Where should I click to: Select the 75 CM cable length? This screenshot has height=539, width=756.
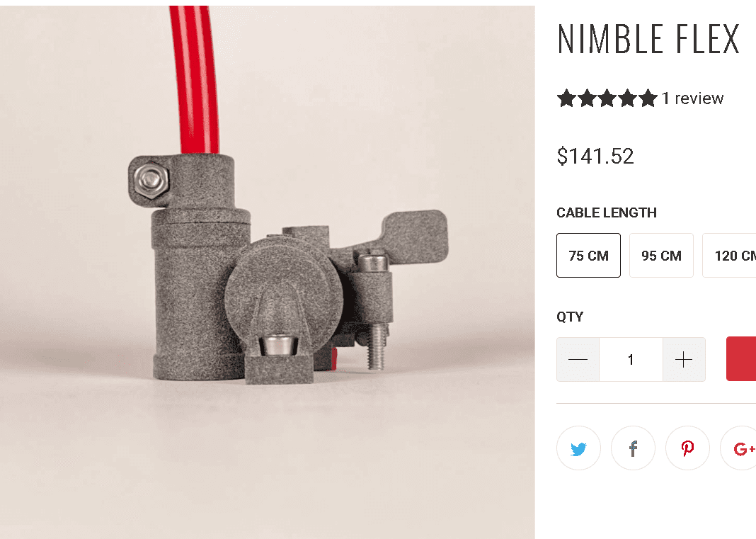(588, 255)
